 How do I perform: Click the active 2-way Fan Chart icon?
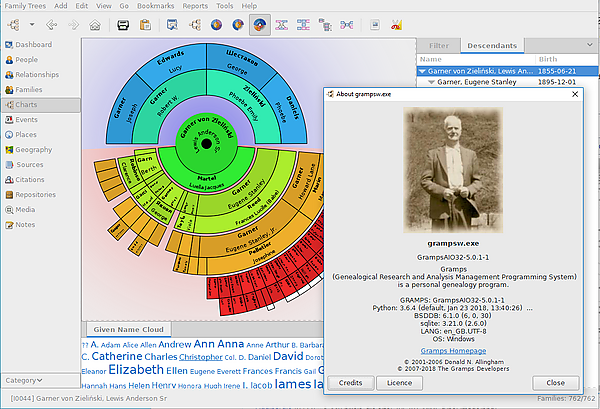[260, 25]
